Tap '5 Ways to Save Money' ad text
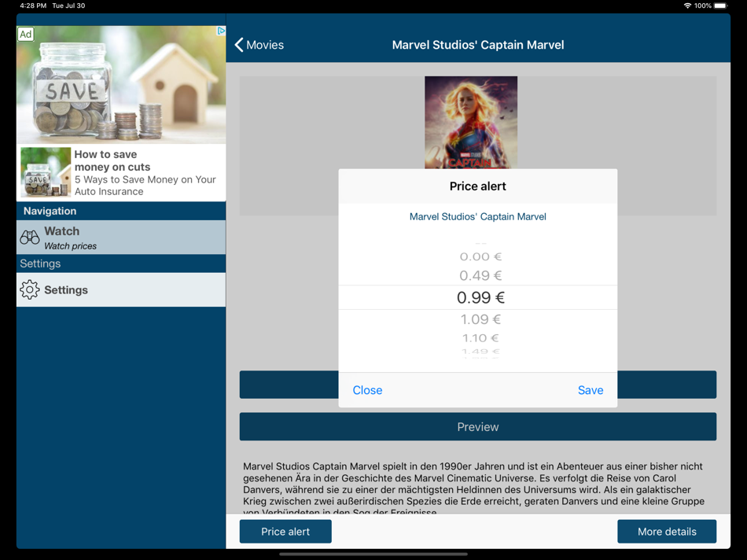This screenshot has width=747, height=560. click(145, 186)
